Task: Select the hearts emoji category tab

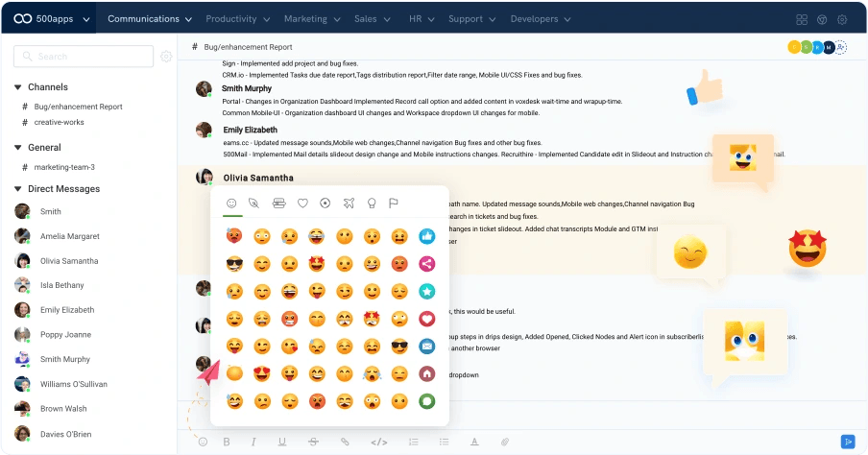Action: coord(302,204)
